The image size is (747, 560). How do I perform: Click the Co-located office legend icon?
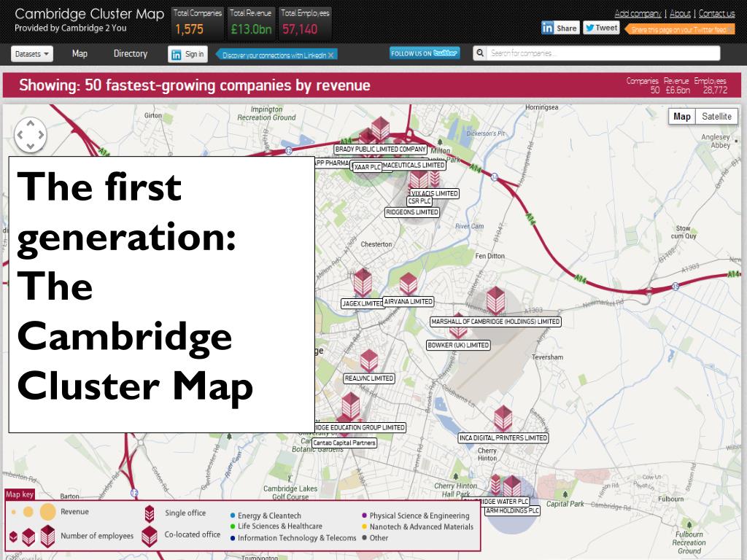[150, 536]
